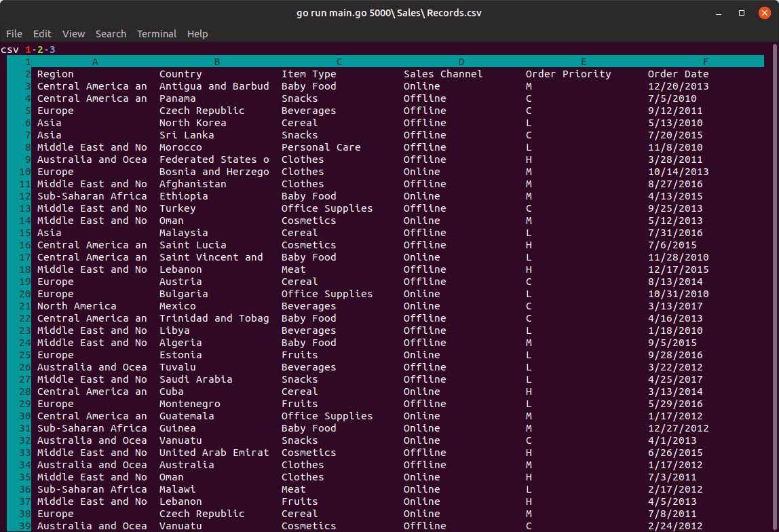Select the 'Antigua and Barbud' cell
The height and width of the screenshot is (532, 779).
point(214,86)
